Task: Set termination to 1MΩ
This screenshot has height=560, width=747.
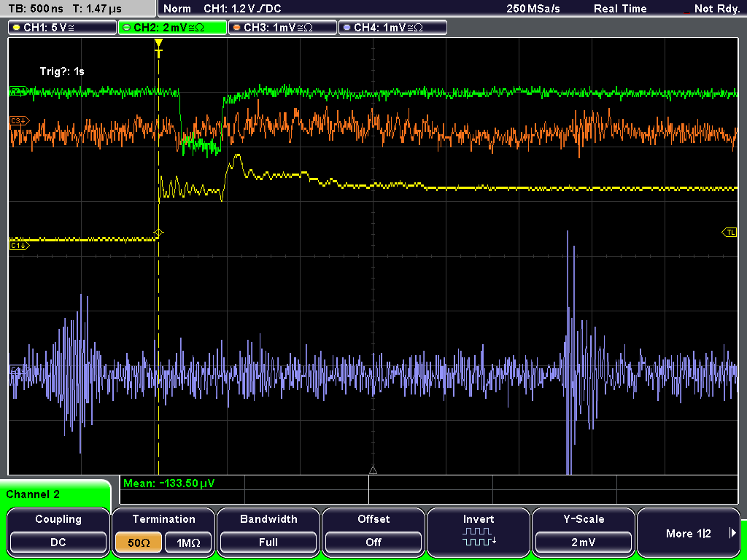Action: tap(188, 542)
